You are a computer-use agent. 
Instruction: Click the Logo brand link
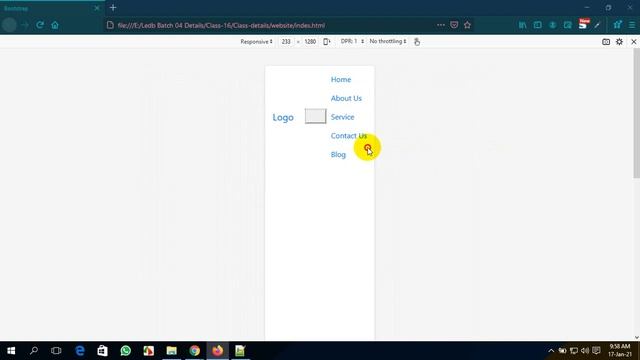click(x=283, y=118)
